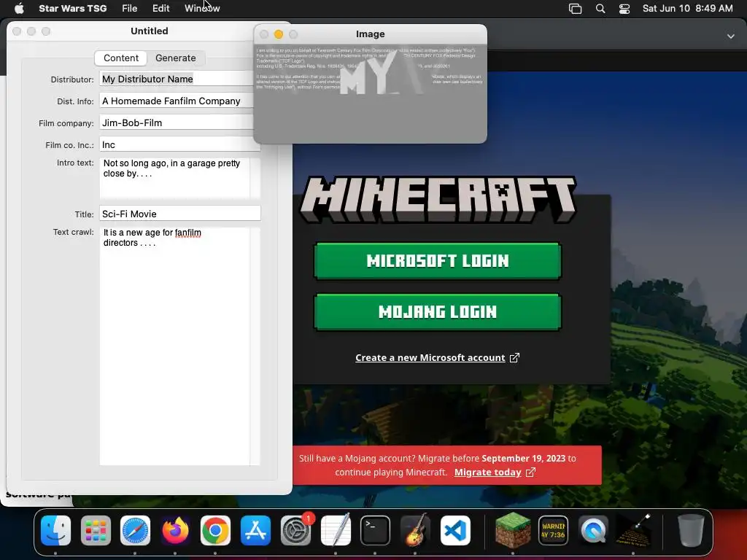Click external link icon beside Create account

click(x=514, y=357)
